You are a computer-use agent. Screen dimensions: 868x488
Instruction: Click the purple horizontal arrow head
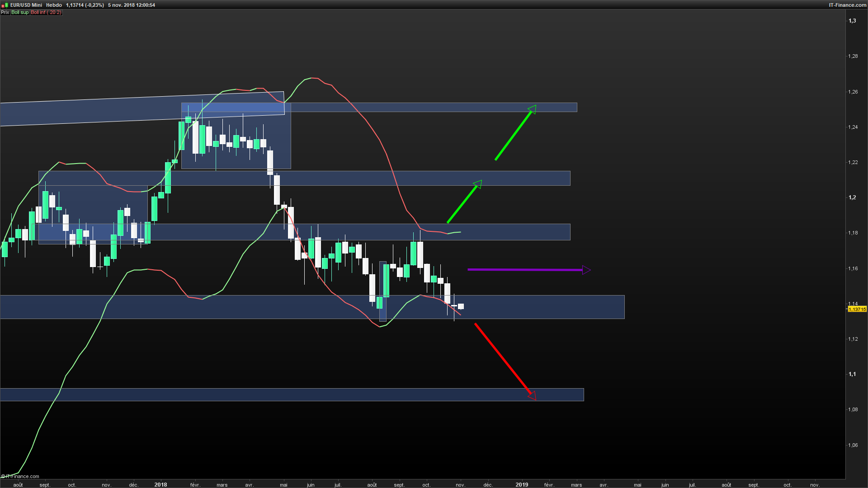pyautogui.click(x=586, y=270)
